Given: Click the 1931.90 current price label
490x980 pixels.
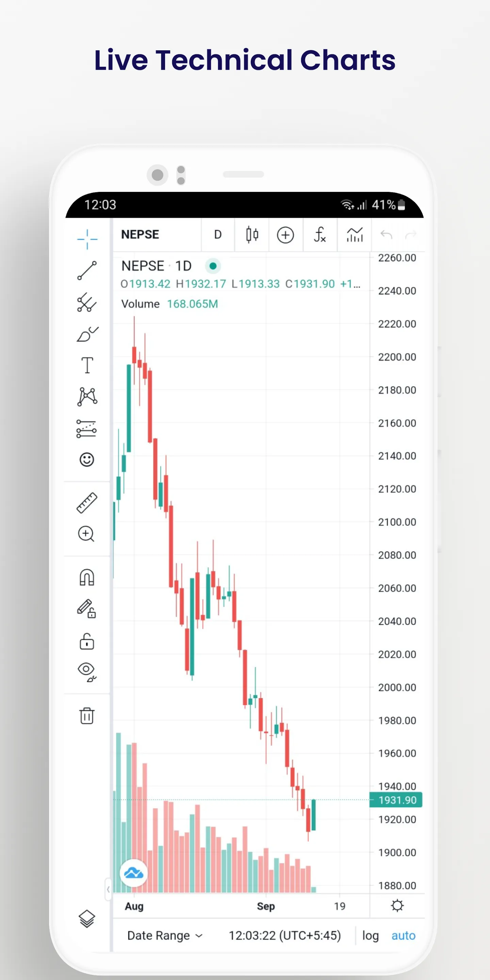Looking at the screenshot, I should click(x=397, y=800).
